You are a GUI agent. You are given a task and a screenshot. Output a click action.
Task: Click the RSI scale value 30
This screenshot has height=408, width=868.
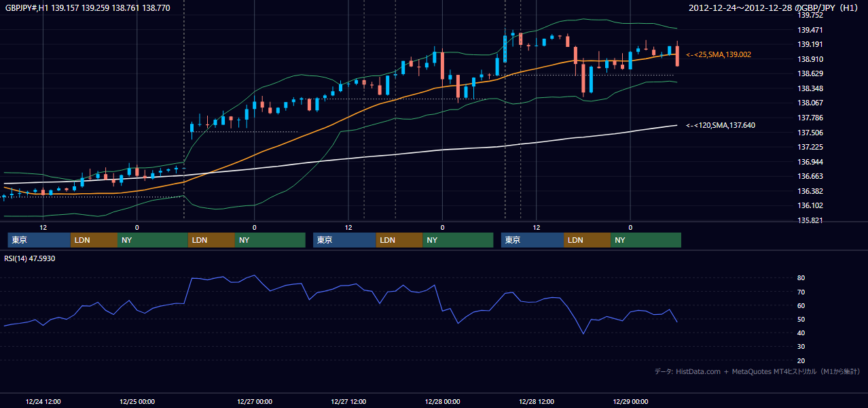pos(801,346)
